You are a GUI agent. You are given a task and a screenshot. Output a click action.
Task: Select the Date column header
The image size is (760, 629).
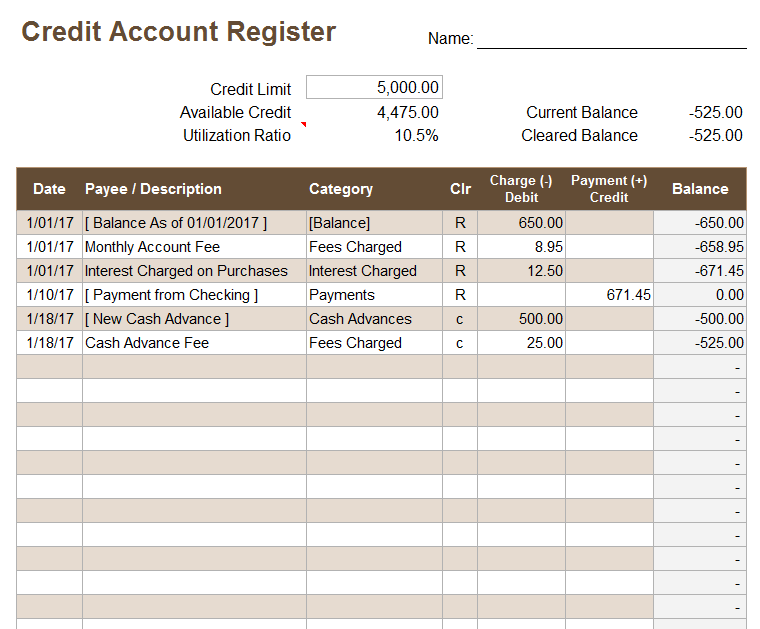click(x=49, y=189)
